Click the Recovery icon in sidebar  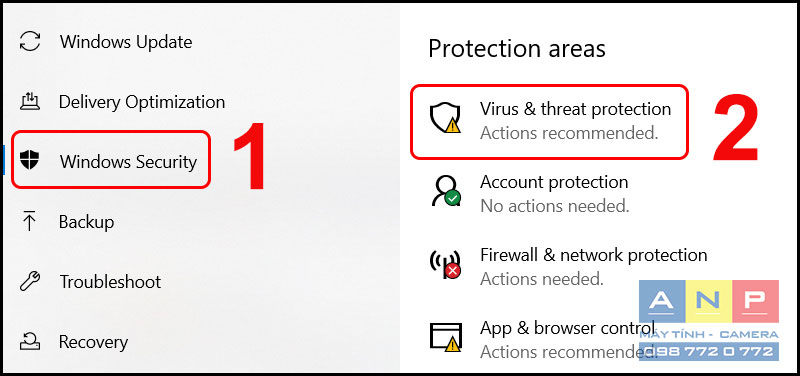(30, 341)
